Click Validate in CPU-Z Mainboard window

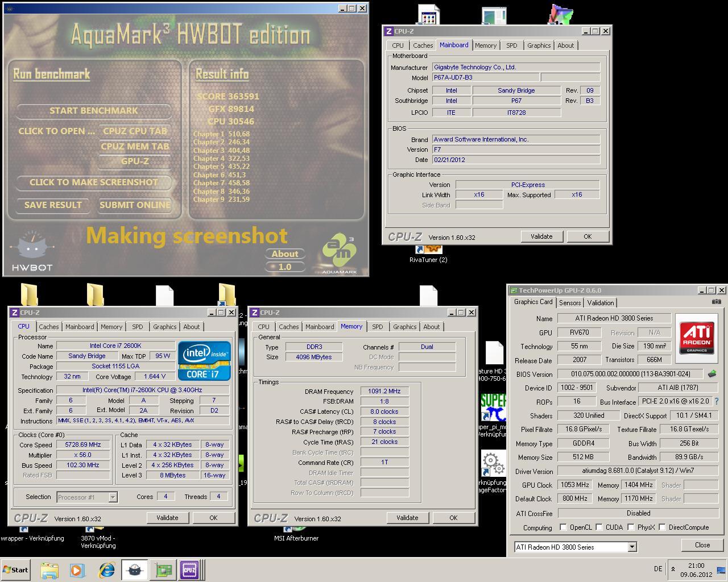(x=541, y=236)
